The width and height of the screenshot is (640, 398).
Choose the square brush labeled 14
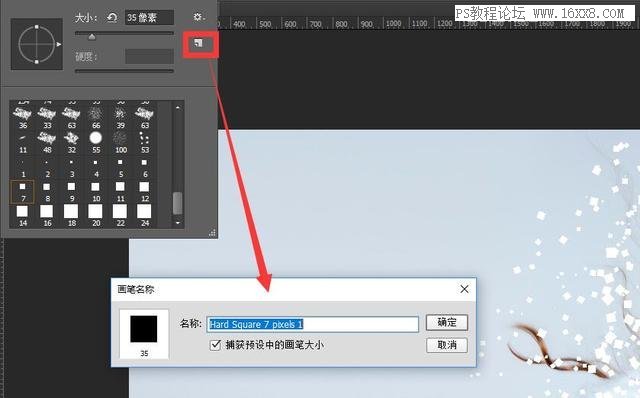click(23, 216)
